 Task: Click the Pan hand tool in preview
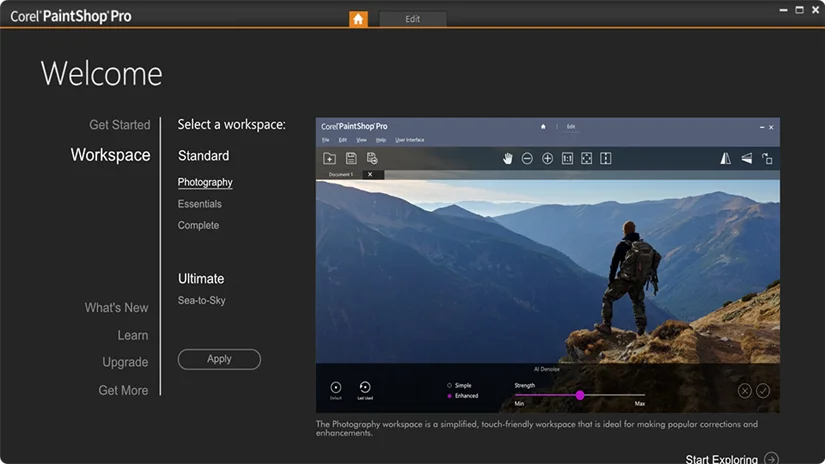pos(507,158)
